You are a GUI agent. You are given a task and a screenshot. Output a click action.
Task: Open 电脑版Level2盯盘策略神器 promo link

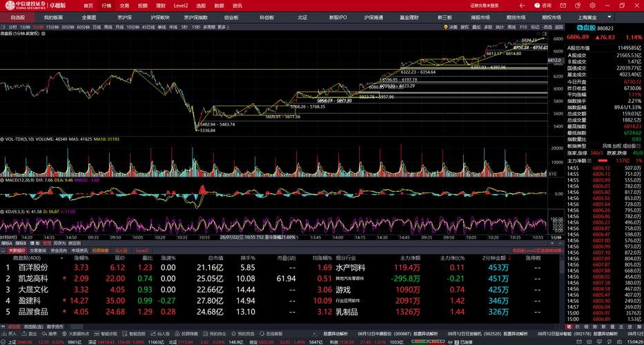(537, 250)
